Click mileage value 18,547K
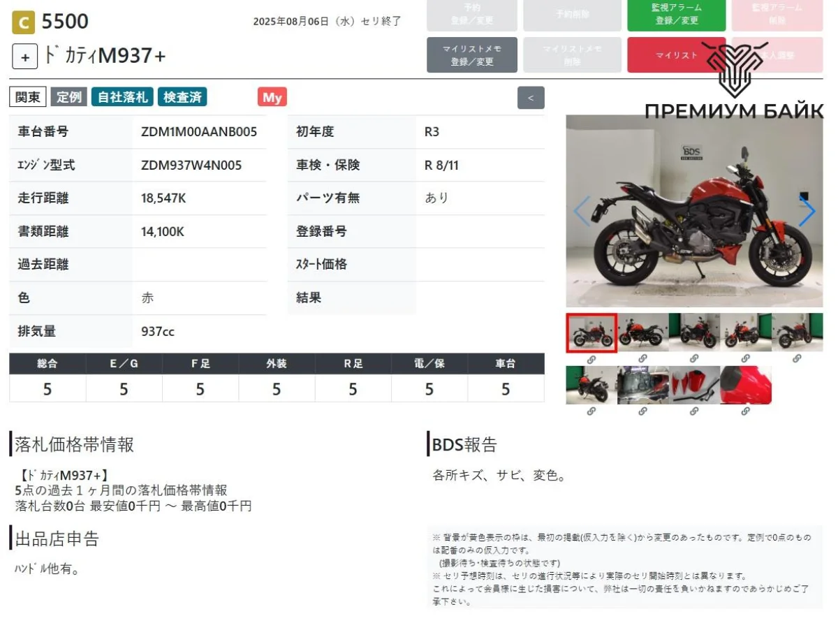The height and width of the screenshot is (644, 838). click(x=163, y=198)
